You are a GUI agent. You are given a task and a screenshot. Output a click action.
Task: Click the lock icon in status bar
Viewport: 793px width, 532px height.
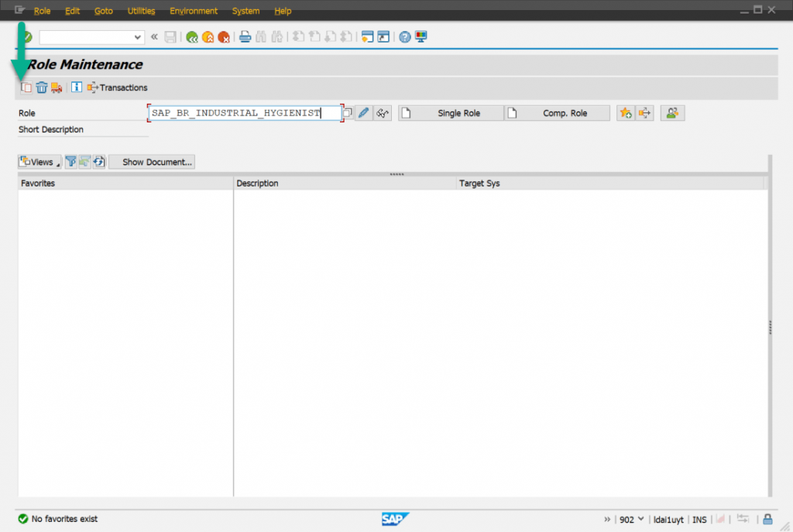tap(767, 520)
